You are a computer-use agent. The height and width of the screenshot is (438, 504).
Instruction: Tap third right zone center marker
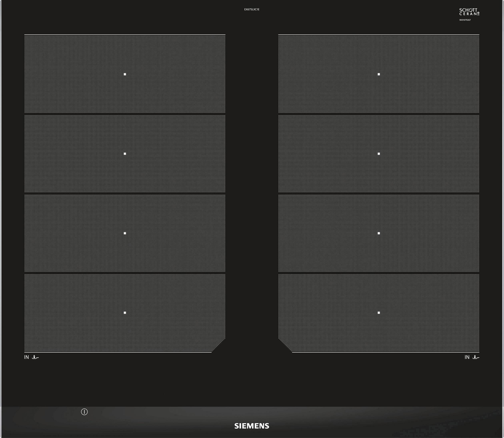tap(379, 233)
